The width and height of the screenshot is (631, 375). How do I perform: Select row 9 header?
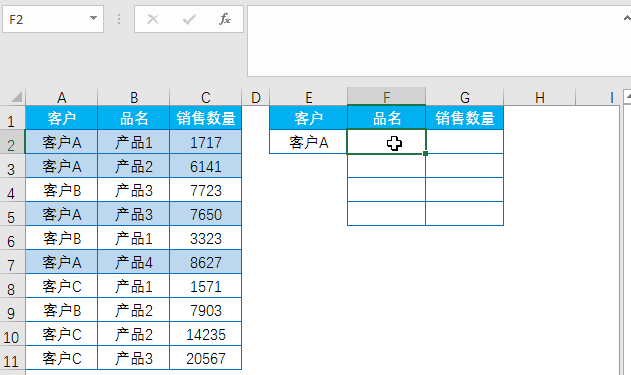(x=11, y=310)
